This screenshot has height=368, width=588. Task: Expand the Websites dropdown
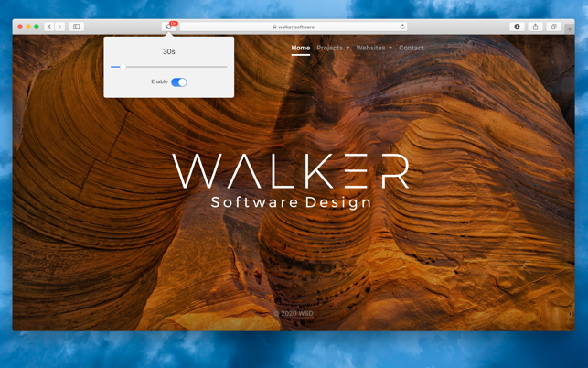[374, 48]
